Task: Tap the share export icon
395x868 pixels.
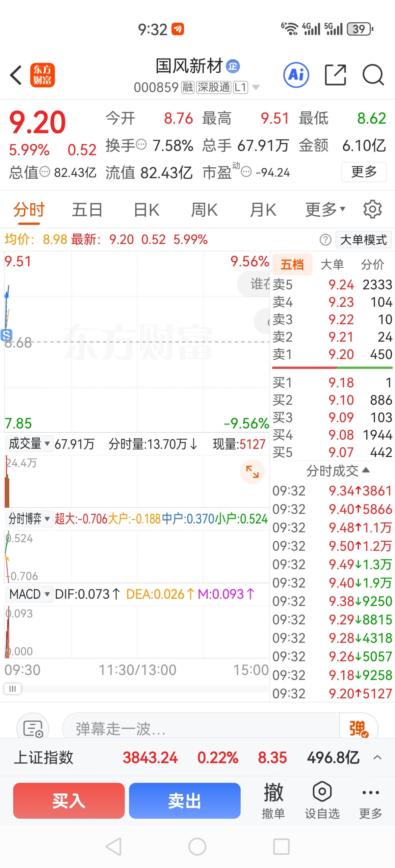Action: point(335,75)
